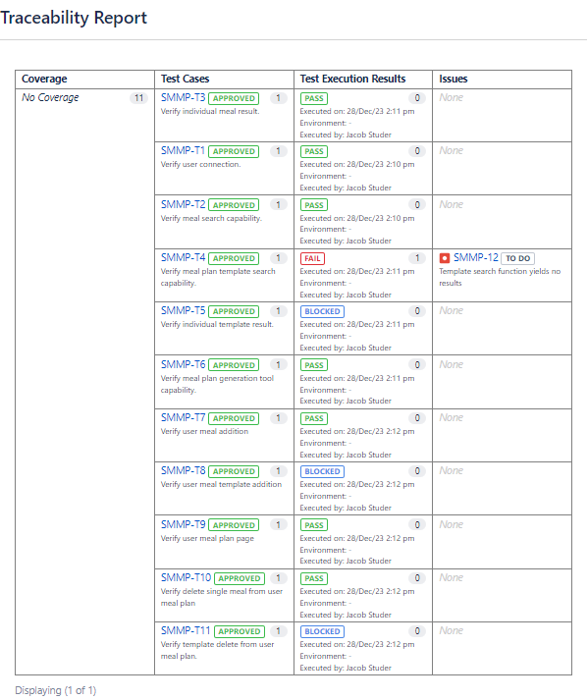Open test case SMMP-T3 link

coord(183,98)
